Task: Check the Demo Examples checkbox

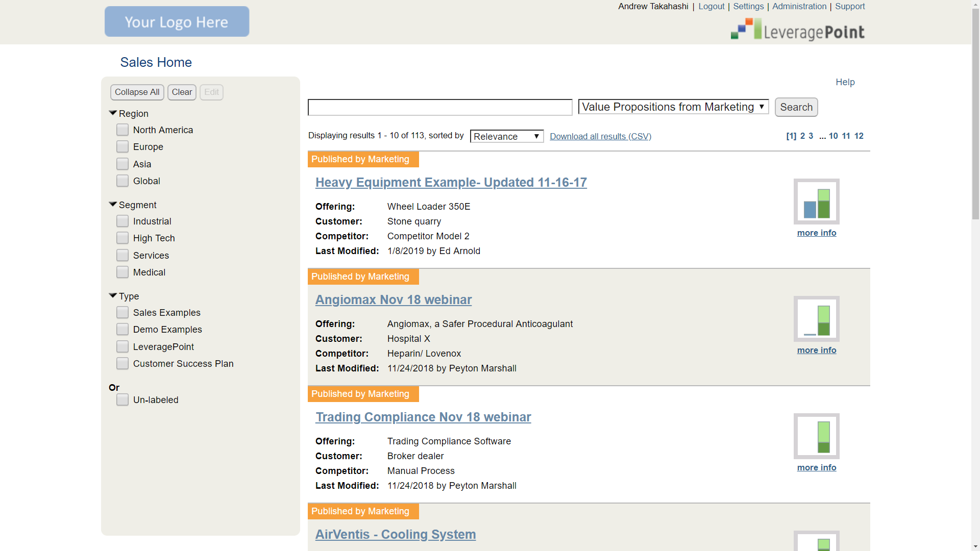Action: [x=122, y=329]
